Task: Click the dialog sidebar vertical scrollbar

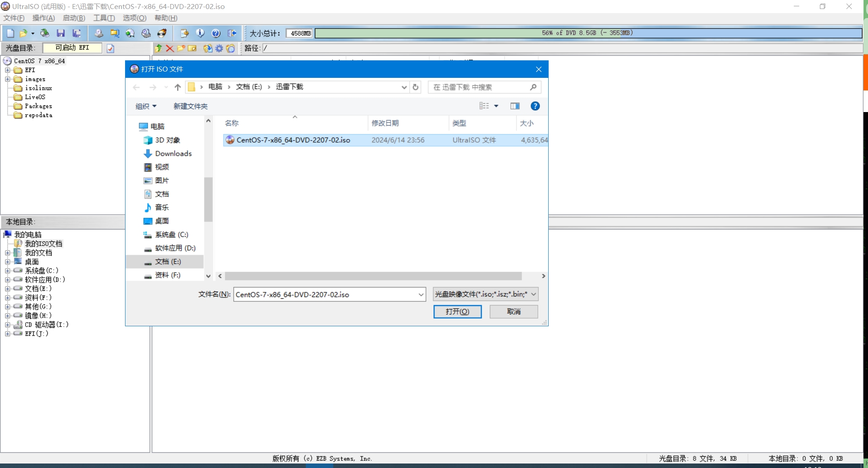Action: point(208,199)
